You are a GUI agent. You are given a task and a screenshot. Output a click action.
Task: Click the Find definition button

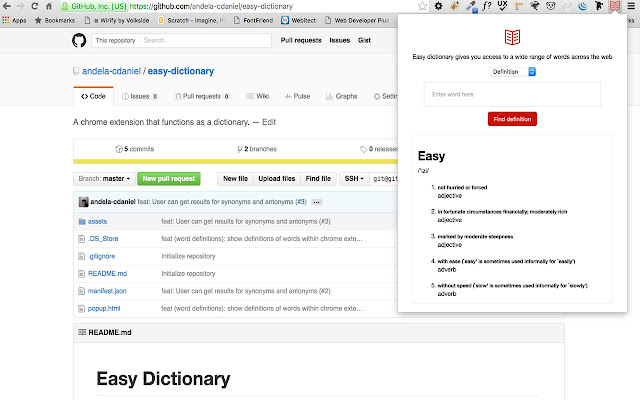(x=512, y=119)
